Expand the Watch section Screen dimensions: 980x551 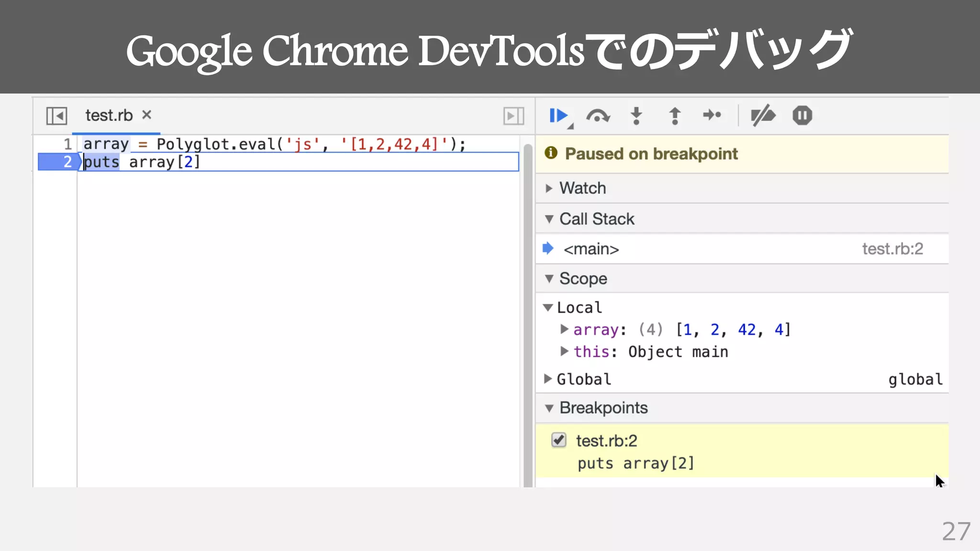[x=549, y=188]
